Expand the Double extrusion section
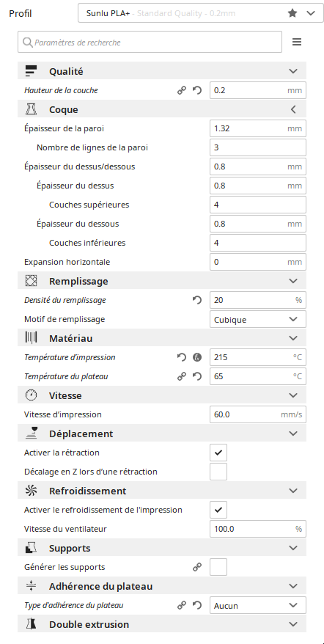Screen dimensions: 324x644 162,624
